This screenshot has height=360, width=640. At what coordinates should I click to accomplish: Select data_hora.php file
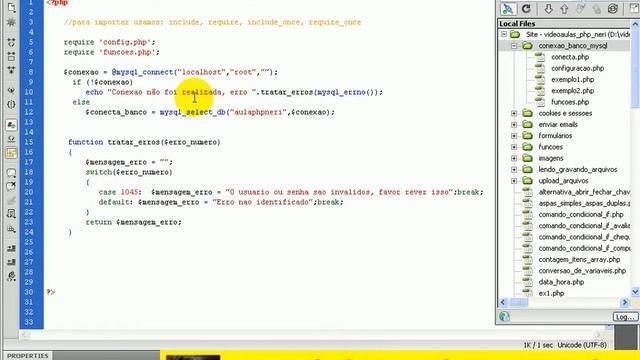point(561,282)
